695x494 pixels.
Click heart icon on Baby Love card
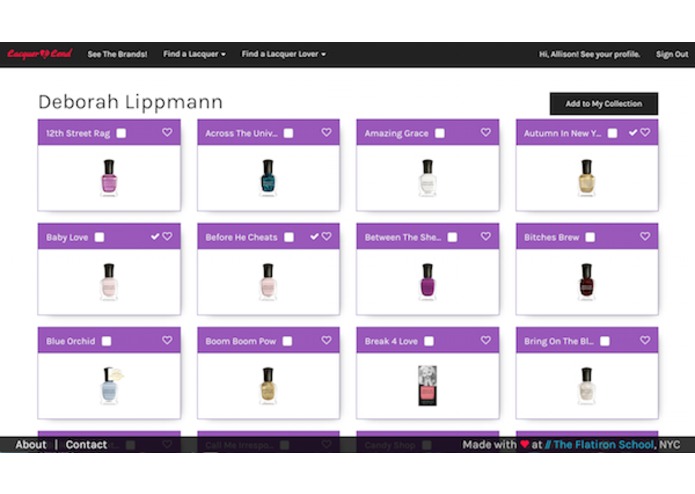[167, 237]
